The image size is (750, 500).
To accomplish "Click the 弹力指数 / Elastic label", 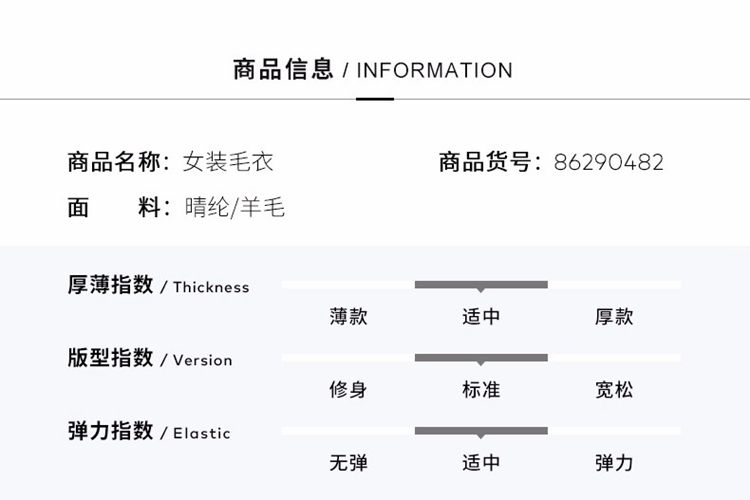I will coord(149,432).
